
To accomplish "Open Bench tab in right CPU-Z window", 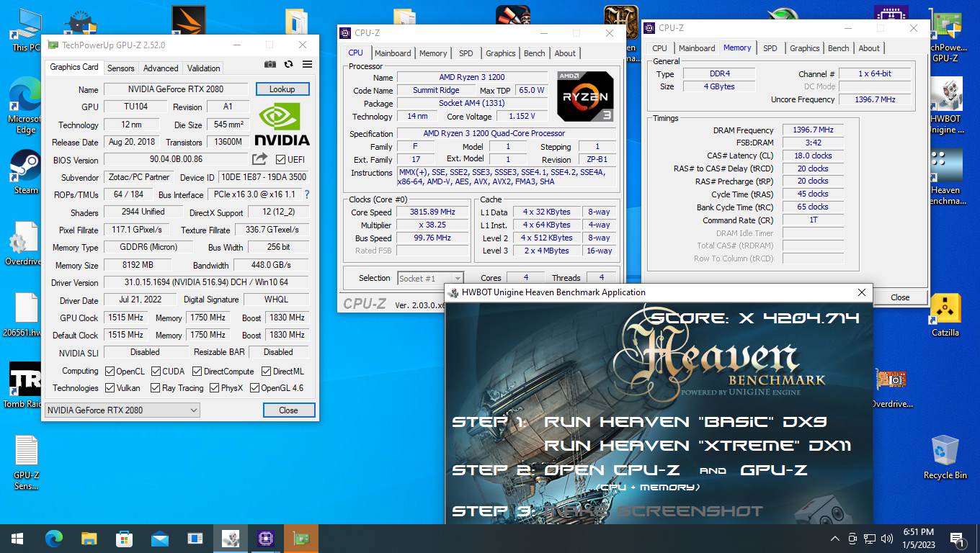I will [838, 48].
